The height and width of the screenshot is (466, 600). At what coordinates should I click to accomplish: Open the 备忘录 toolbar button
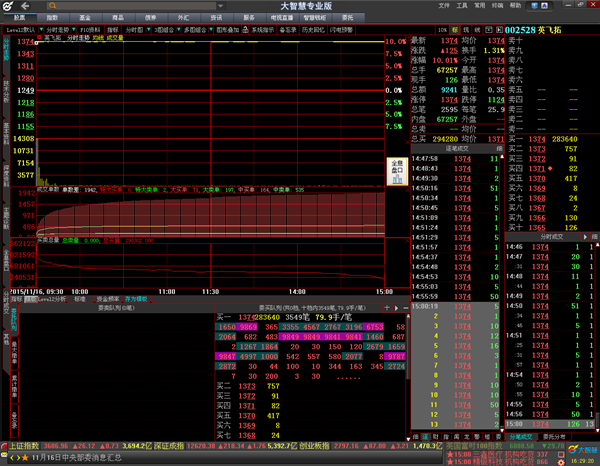[288, 29]
